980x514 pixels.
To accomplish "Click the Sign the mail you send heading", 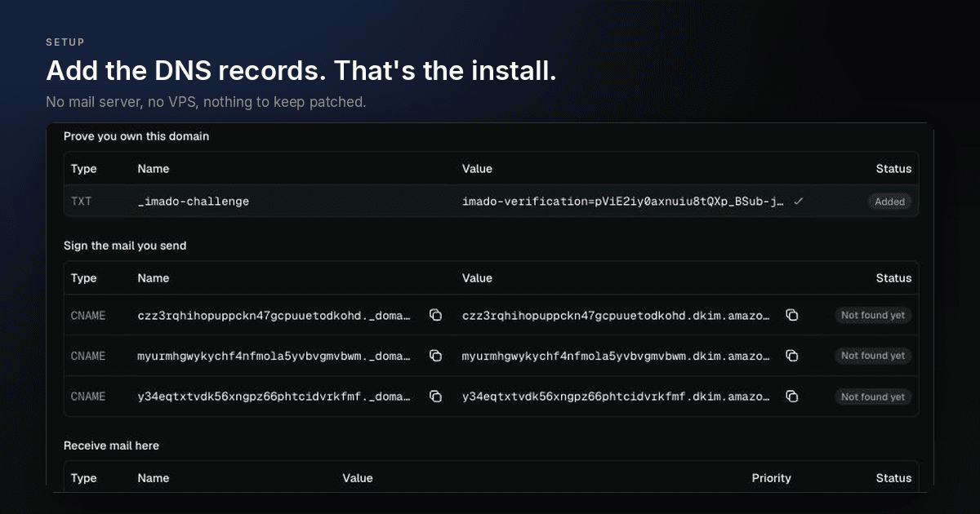I will coord(125,246).
